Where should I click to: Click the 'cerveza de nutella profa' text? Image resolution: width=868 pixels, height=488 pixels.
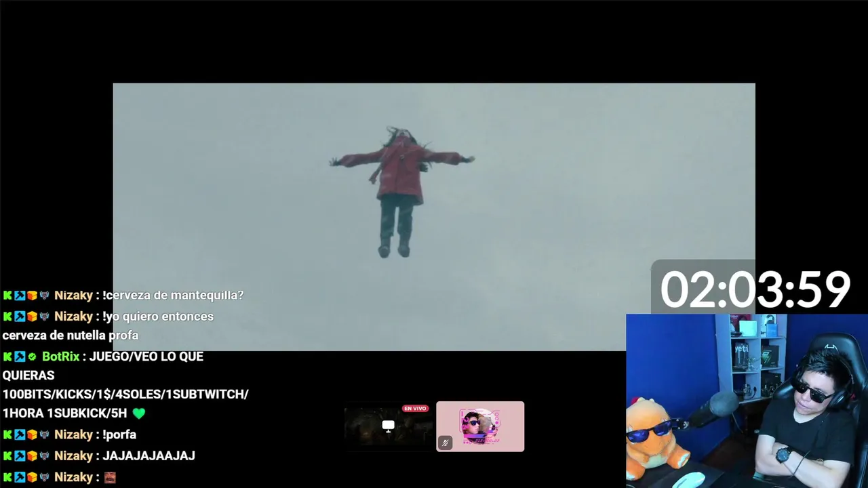point(71,335)
